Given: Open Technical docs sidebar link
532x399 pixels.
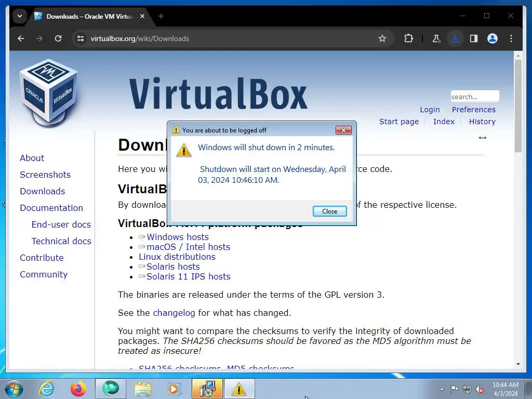Looking at the screenshot, I should coord(61,241).
